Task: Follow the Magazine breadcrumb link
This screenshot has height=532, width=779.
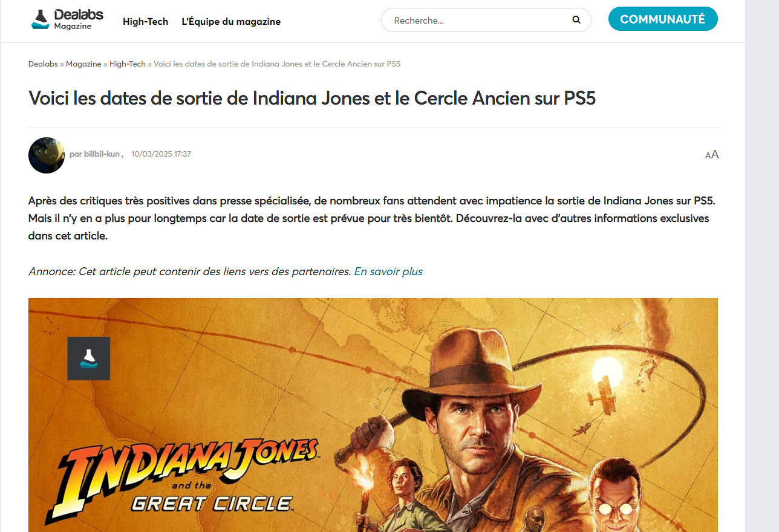Action: click(x=83, y=63)
